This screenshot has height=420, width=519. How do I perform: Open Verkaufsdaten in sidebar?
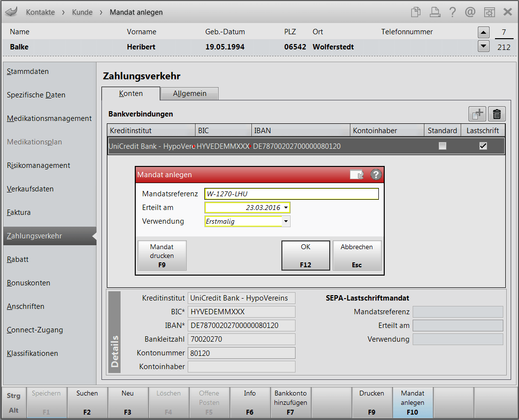click(x=30, y=189)
